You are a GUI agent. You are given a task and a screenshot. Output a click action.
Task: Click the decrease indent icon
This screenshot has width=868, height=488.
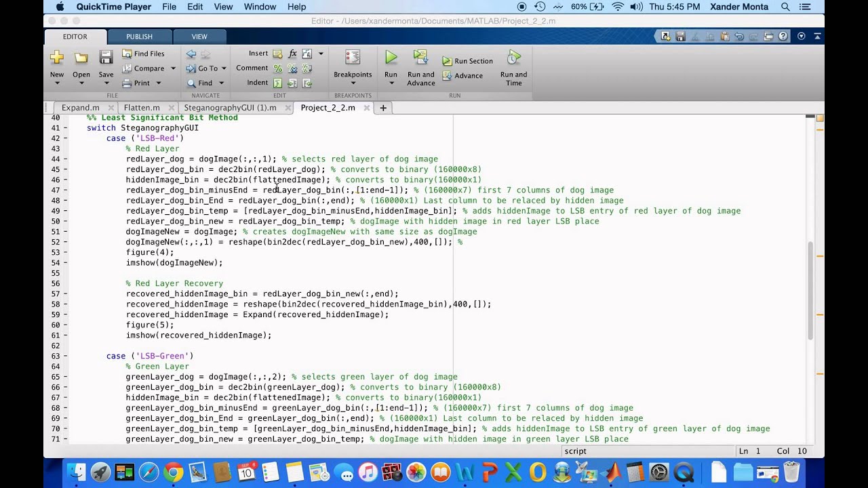(x=307, y=83)
